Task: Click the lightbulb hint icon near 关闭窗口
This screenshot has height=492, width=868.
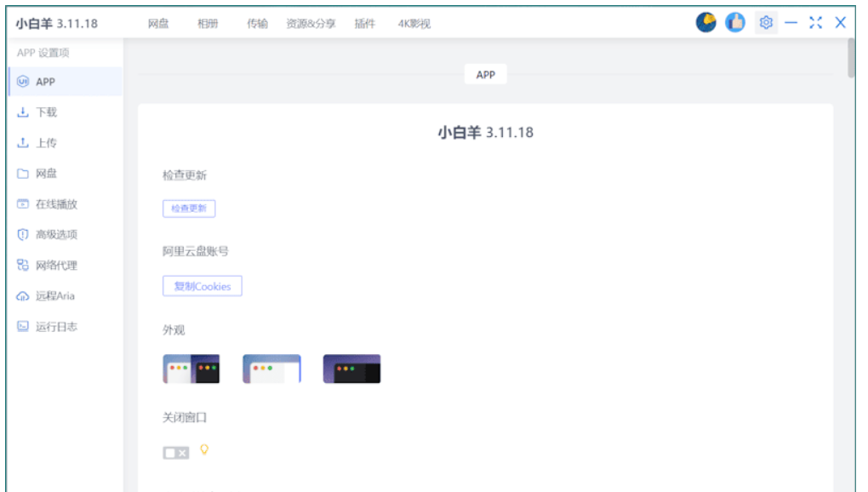Action: [204, 449]
